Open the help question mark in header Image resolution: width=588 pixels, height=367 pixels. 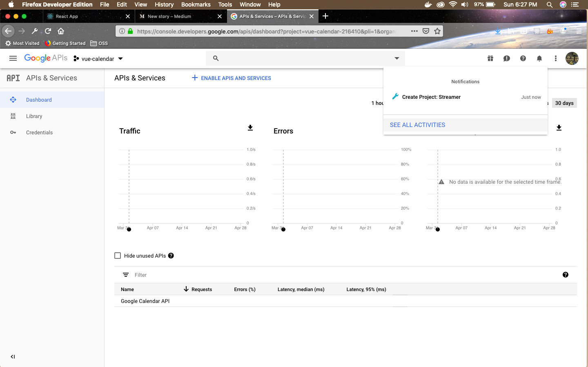pyautogui.click(x=523, y=58)
